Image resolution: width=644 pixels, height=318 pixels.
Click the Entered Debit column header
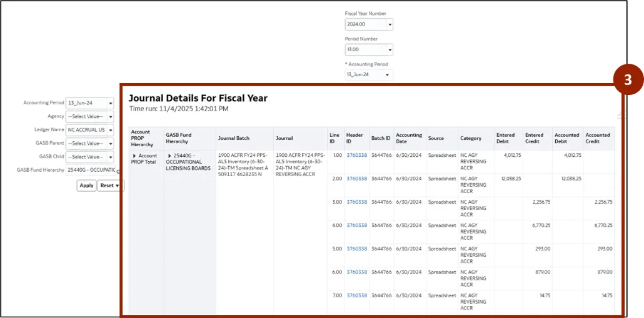506,138
